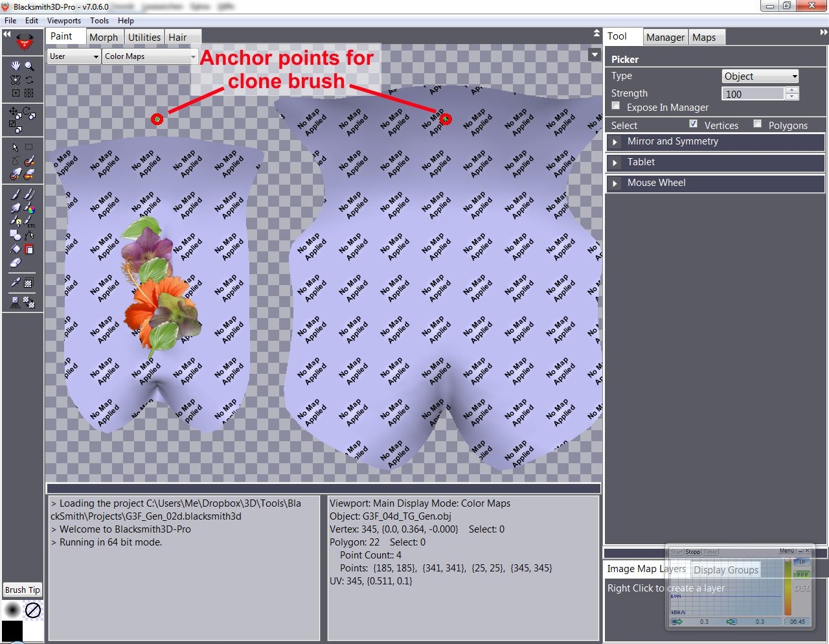Image resolution: width=829 pixels, height=644 pixels.
Task: Open the Edit menu
Action: point(32,21)
